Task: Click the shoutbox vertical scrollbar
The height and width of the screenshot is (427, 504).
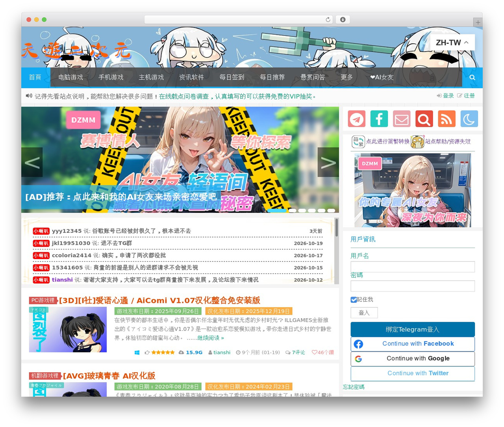Action: point(337,251)
